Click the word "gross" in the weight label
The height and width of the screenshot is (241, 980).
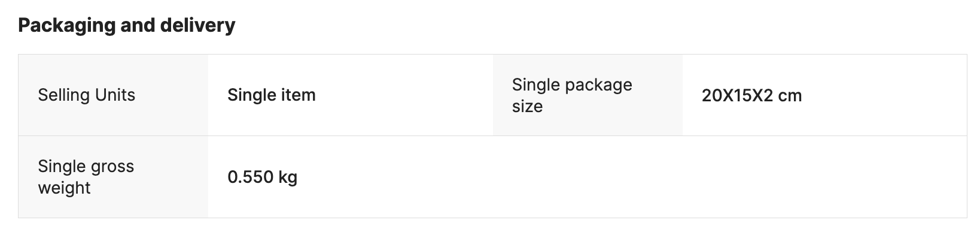tap(109, 166)
